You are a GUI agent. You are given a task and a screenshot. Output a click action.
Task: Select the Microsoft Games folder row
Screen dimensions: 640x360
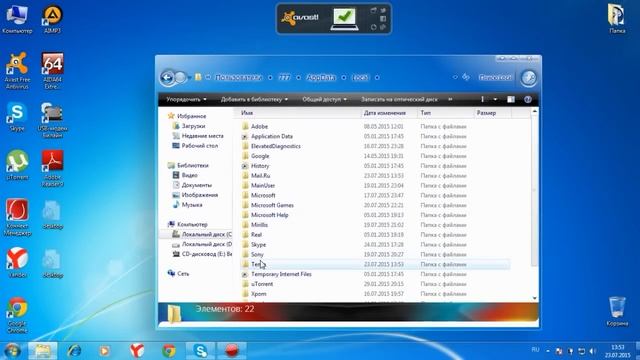coord(375,205)
